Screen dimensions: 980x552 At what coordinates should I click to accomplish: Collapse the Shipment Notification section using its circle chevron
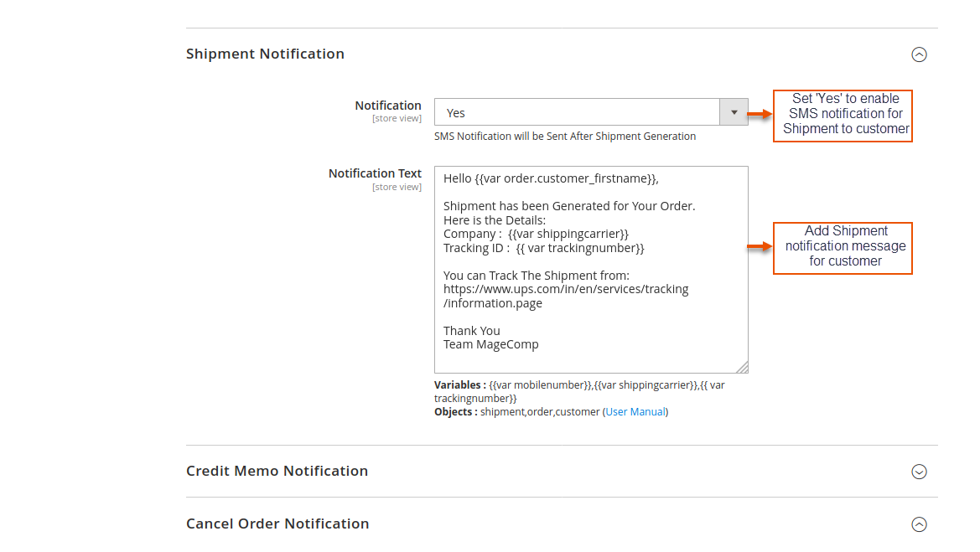click(919, 54)
